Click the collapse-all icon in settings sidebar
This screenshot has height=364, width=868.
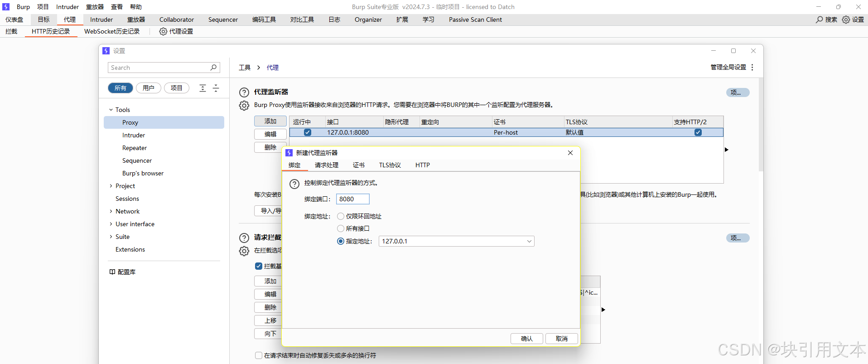216,88
